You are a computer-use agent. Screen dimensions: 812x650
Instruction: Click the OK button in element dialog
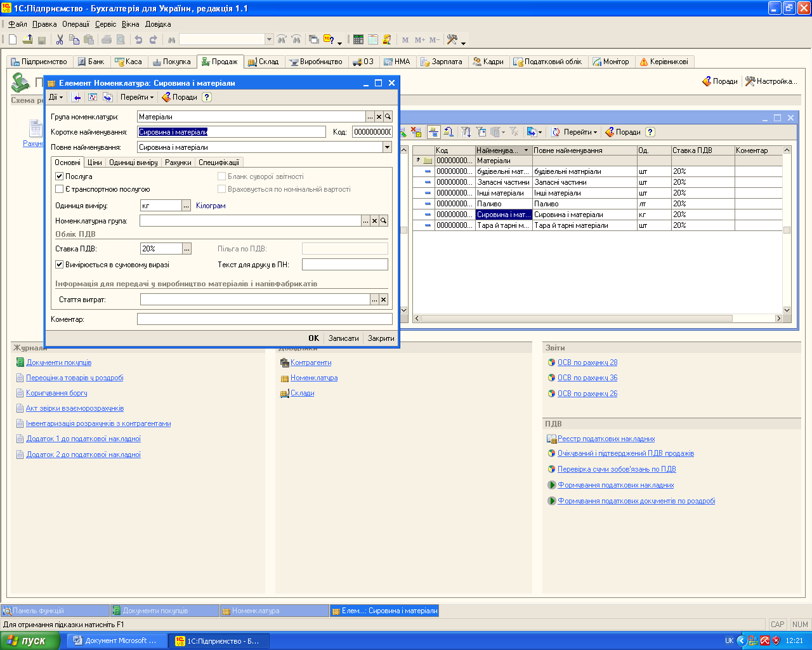[314, 338]
